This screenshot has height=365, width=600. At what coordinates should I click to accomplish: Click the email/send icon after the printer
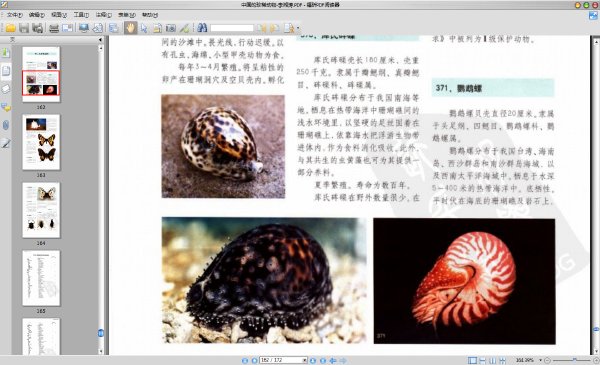coord(67,28)
